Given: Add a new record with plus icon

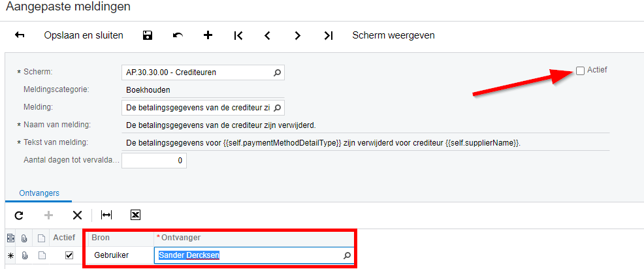Looking at the screenshot, I should (208, 35).
